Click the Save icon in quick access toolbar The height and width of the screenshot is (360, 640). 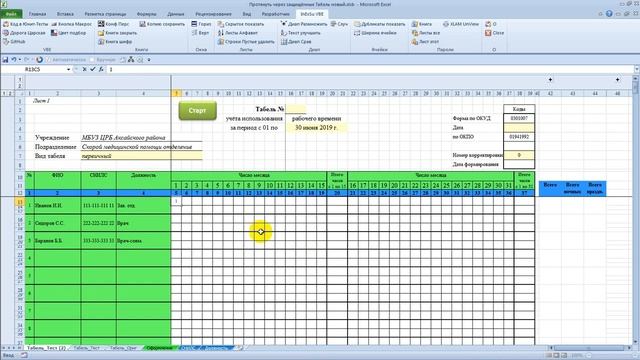pos(5,60)
